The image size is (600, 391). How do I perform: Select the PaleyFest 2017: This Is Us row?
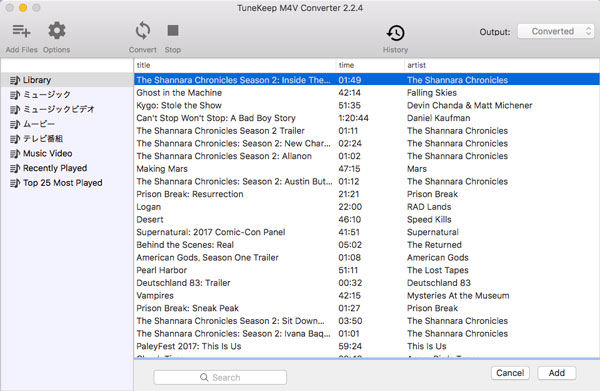tap(367, 346)
